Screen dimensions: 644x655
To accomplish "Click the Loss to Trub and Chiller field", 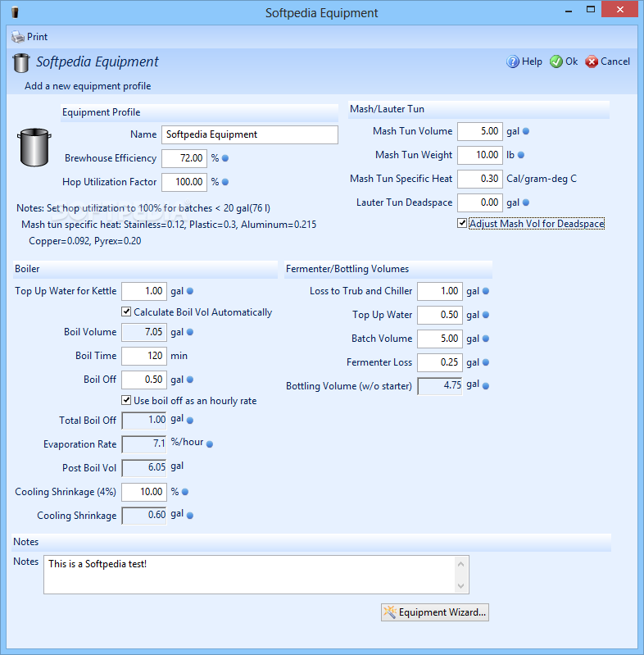I will [440, 292].
